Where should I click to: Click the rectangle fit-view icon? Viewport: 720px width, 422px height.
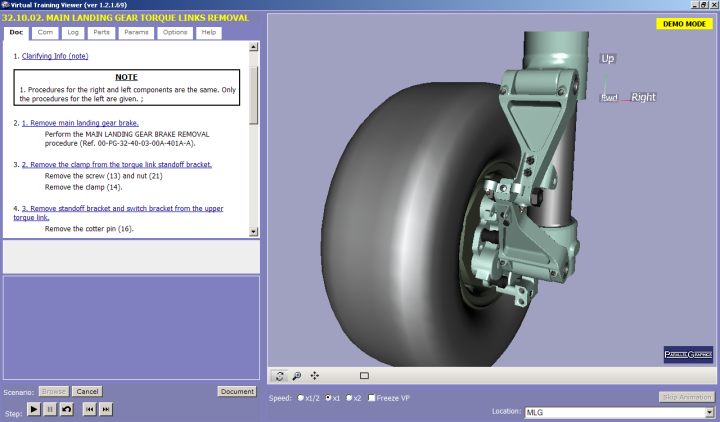(x=364, y=375)
